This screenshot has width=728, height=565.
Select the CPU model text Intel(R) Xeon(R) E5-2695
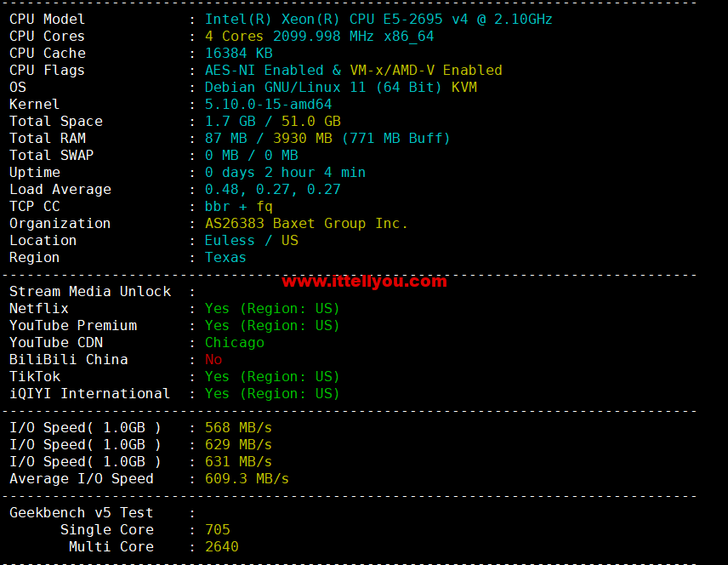coord(378,20)
